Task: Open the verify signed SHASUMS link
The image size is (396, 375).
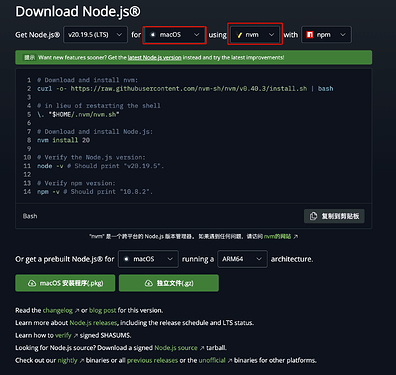Action: coord(63,335)
